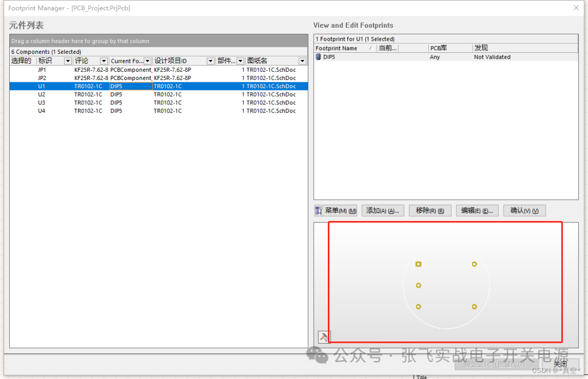Open the filter dropdown on the 评论 column
The height and width of the screenshot is (379, 588).
coord(104,60)
